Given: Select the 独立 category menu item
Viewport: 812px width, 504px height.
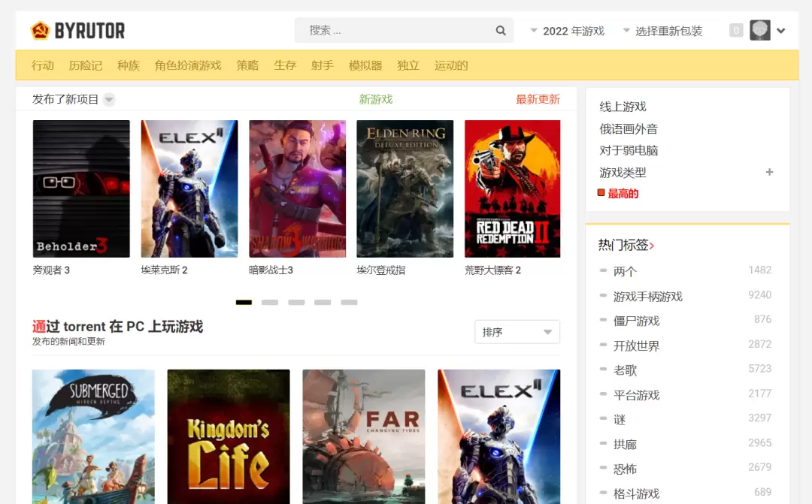Looking at the screenshot, I should point(408,65).
